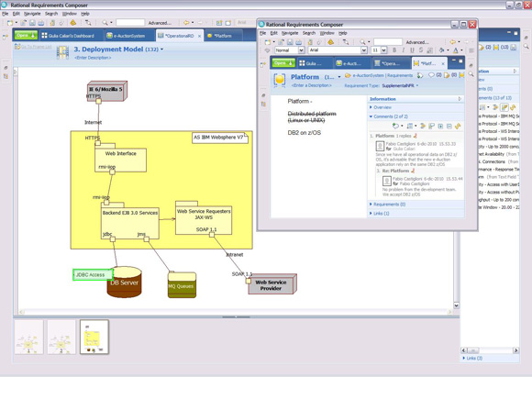Click the diagram vertical scrollbar down arrow
Image resolution: width=532 pixels, height=399 pixels.
click(x=457, y=305)
